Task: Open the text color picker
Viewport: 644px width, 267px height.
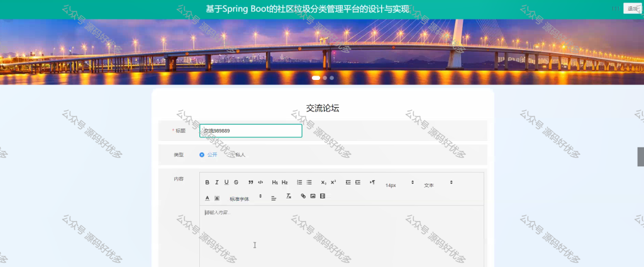Action: tap(207, 198)
